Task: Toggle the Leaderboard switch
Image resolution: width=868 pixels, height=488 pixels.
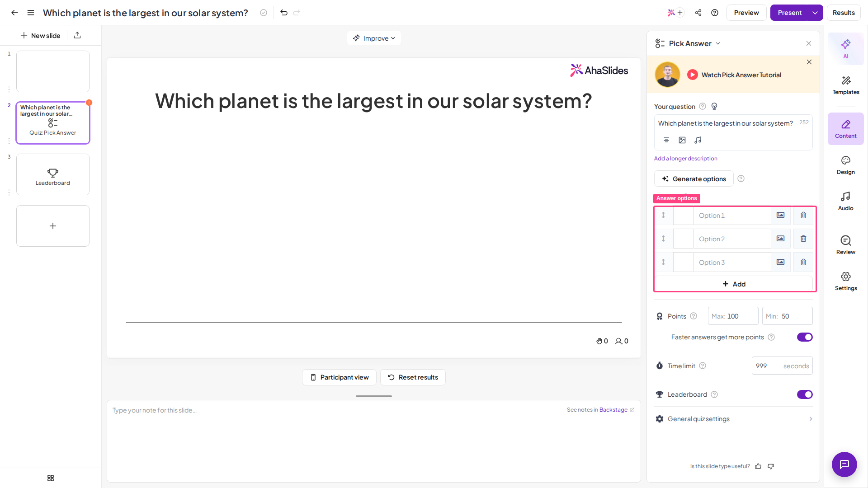Action: click(x=805, y=394)
